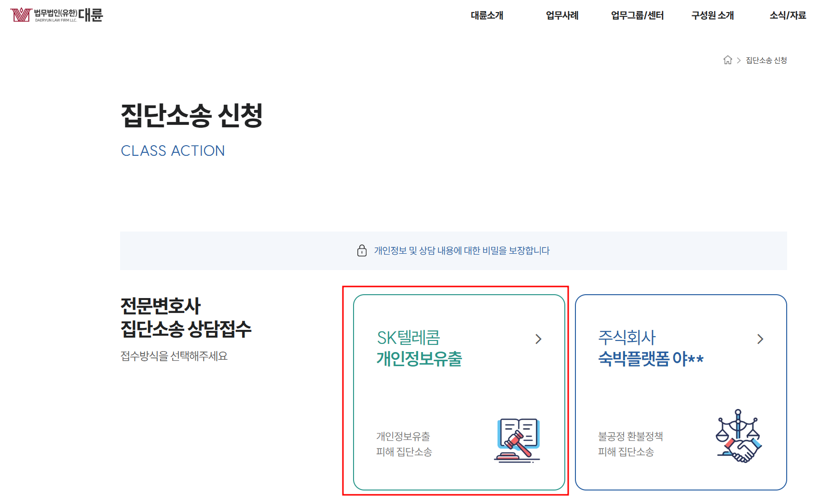Click the 개인정보유출 피해 집단소송 label

(x=404, y=444)
